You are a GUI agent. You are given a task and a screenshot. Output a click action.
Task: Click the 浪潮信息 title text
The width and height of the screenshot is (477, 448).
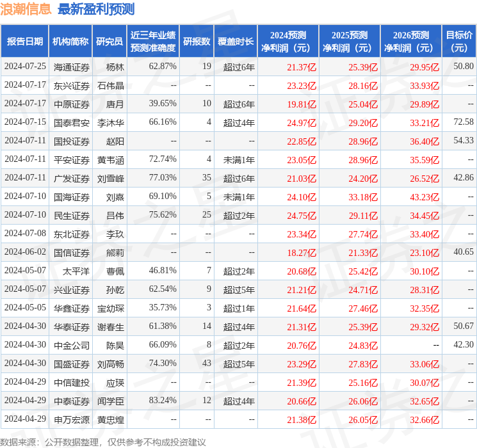[x=26, y=9]
